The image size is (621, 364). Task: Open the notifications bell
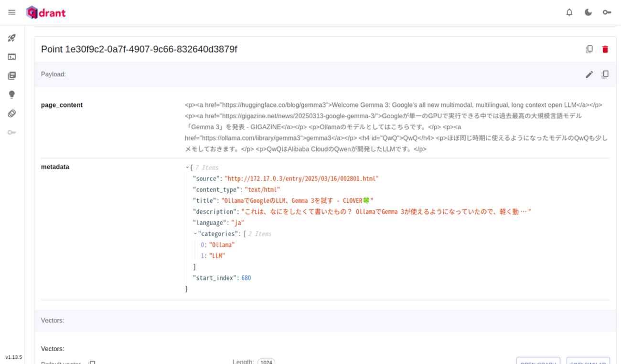coord(569,12)
